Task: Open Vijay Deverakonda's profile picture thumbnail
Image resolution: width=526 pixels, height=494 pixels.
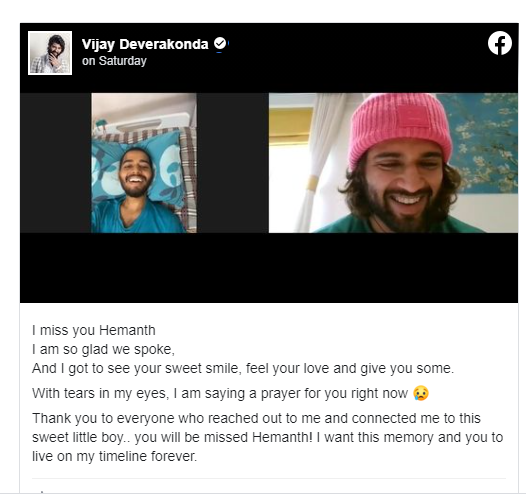Action: coord(50,53)
